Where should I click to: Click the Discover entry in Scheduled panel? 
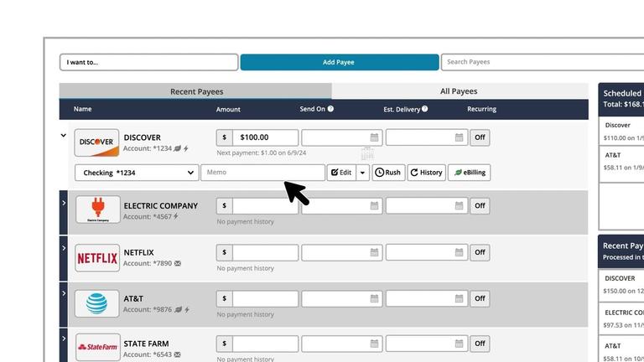tap(622, 131)
